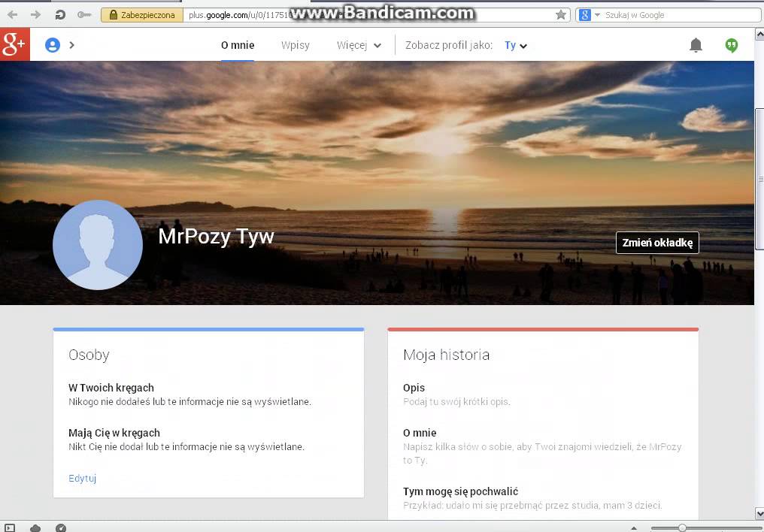Click the Mają Cię w kręgach heading
Viewport: 764px width, 532px height.
click(x=114, y=433)
